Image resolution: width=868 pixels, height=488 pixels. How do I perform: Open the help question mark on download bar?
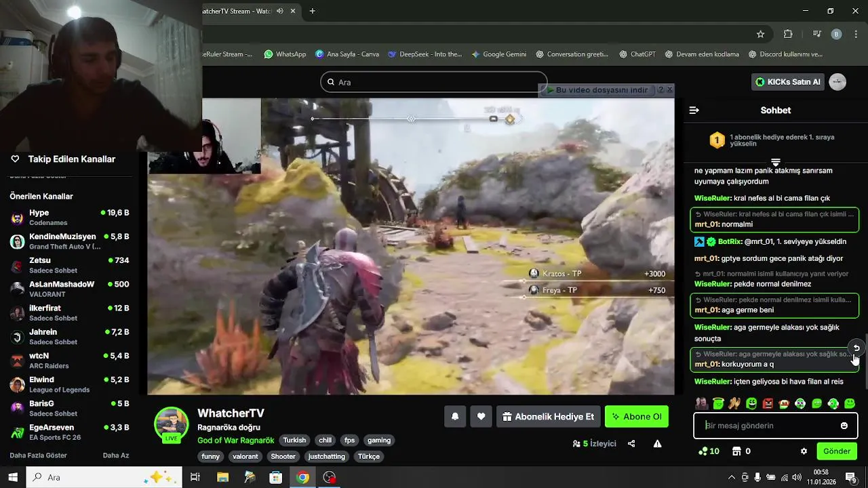tap(660, 89)
